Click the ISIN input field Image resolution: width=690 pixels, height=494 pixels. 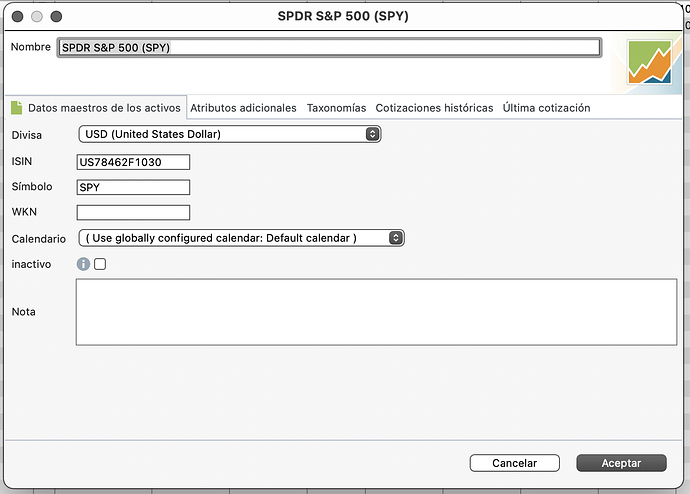point(133,162)
